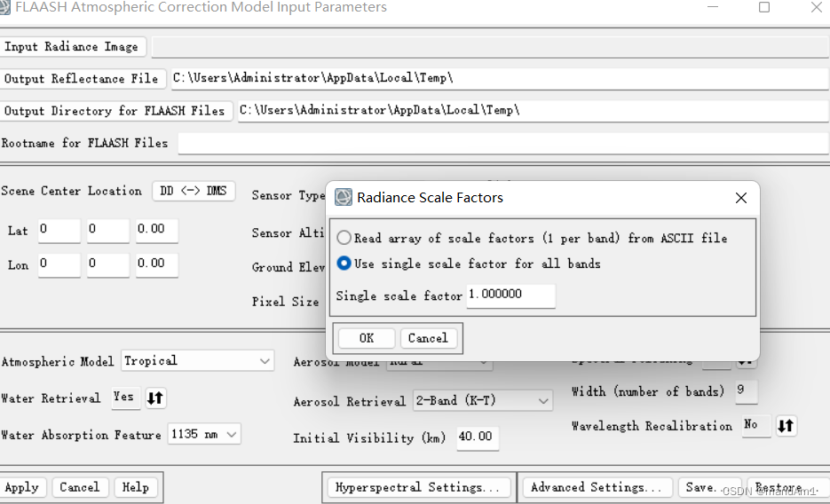
Task: Open the Input Radiance Image file chooser
Action: point(73,46)
